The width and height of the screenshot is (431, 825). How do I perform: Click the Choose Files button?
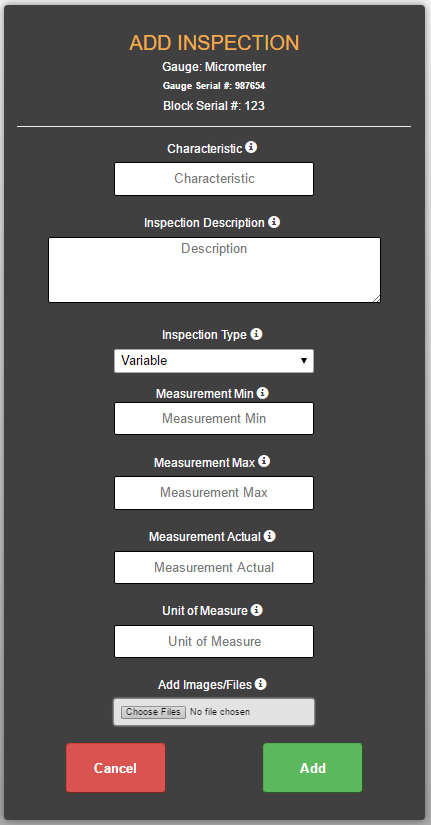pos(153,712)
